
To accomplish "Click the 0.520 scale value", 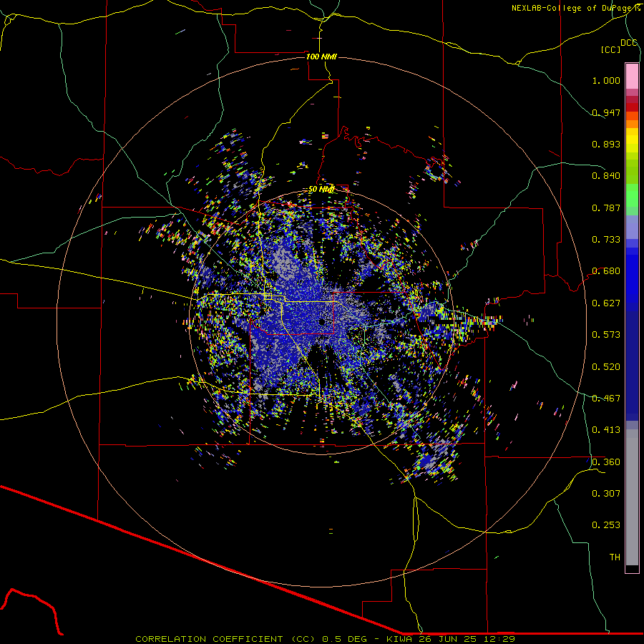I will point(606,367).
